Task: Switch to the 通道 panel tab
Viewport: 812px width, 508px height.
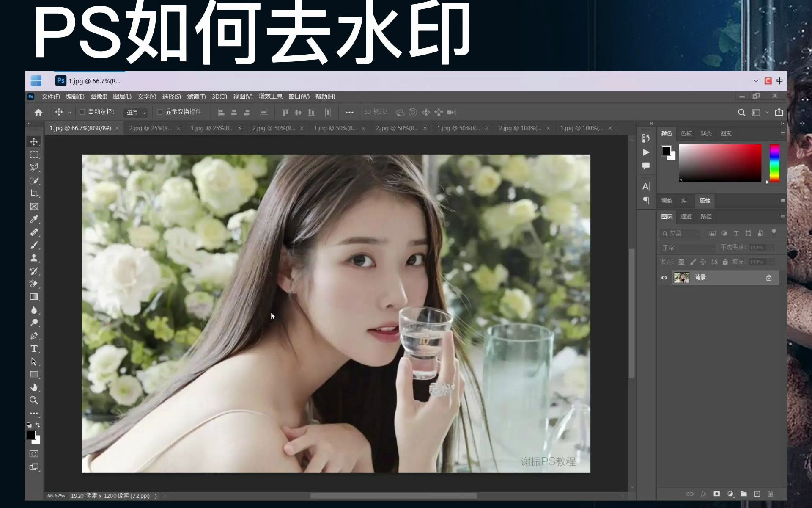Action: tap(687, 216)
